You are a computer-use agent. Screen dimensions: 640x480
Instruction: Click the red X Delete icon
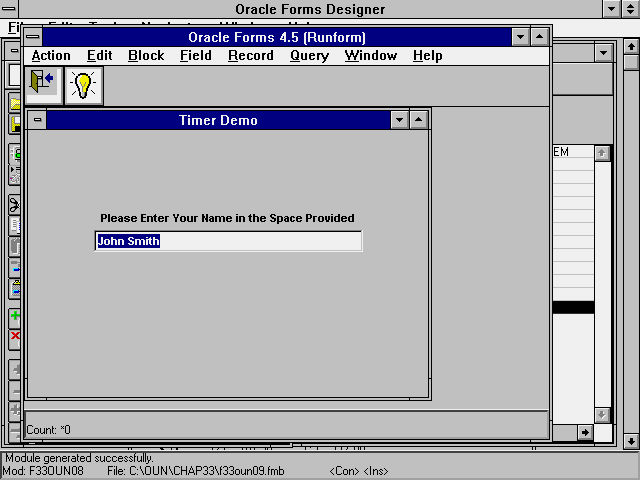coord(15,337)
